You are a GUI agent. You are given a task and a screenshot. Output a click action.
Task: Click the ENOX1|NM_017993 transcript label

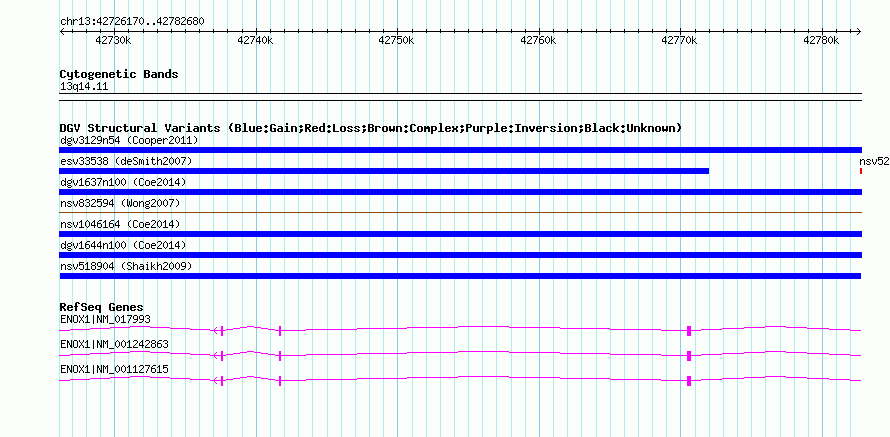106,320
